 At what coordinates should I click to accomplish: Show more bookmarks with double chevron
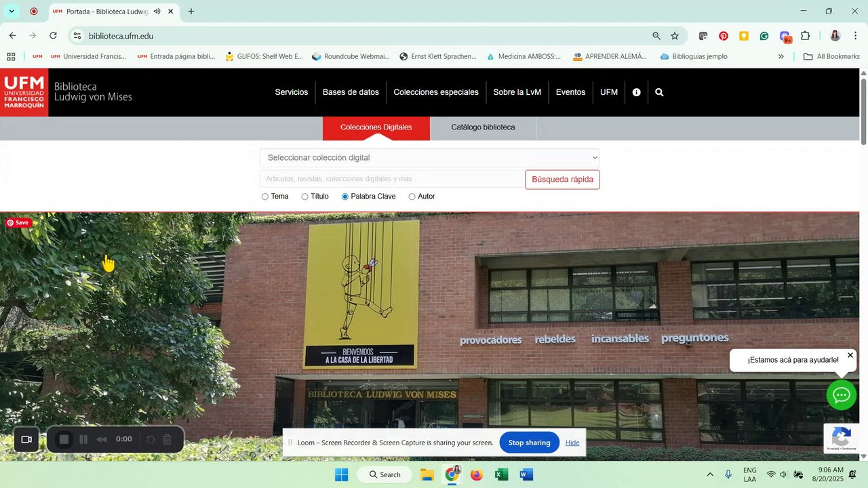pos(781,56)
